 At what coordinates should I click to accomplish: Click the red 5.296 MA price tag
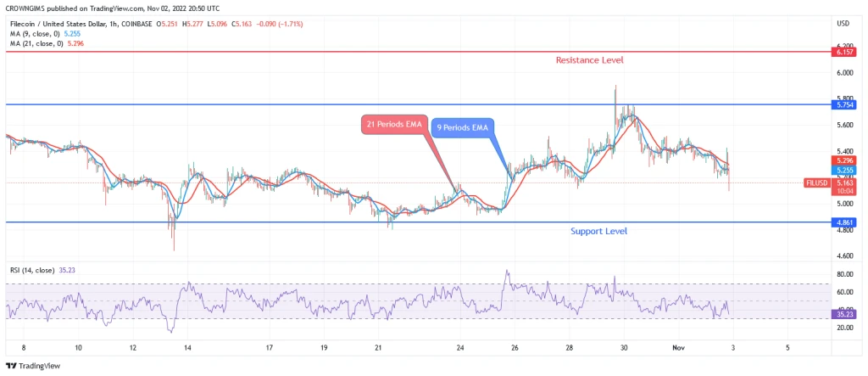pos(843,160)
